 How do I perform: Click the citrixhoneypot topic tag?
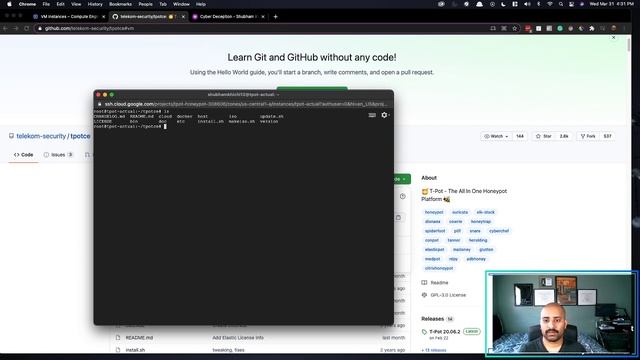tap(439, 269)
